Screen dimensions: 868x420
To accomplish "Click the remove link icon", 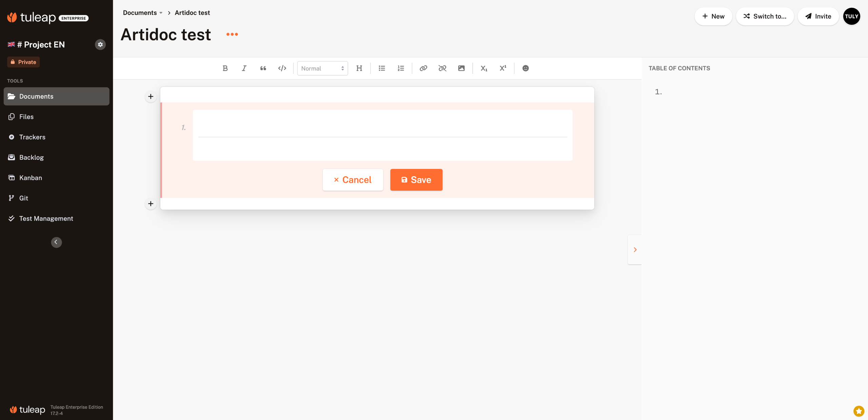I will (442, 68).
